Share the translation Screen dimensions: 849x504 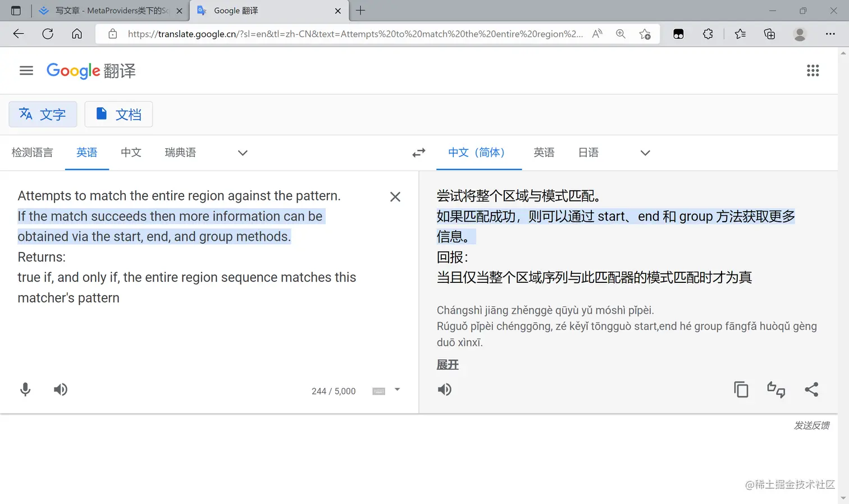pyautogui.click(x=811, y=390)
